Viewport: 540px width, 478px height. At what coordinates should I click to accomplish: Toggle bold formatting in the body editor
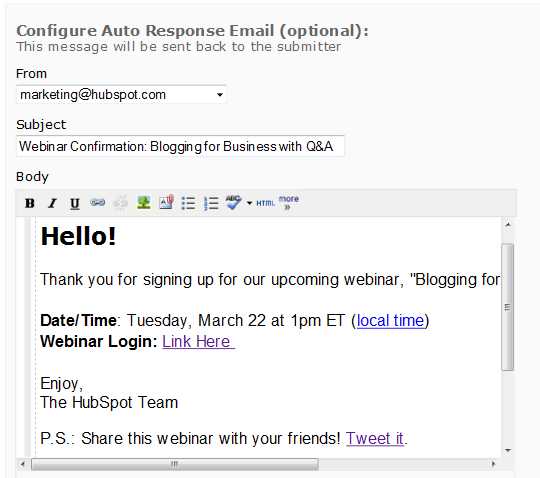[x=30, y=203]
